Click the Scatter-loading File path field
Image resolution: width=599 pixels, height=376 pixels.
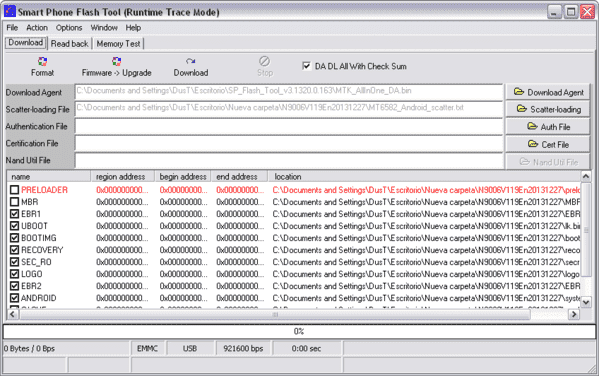click(289, 109)
